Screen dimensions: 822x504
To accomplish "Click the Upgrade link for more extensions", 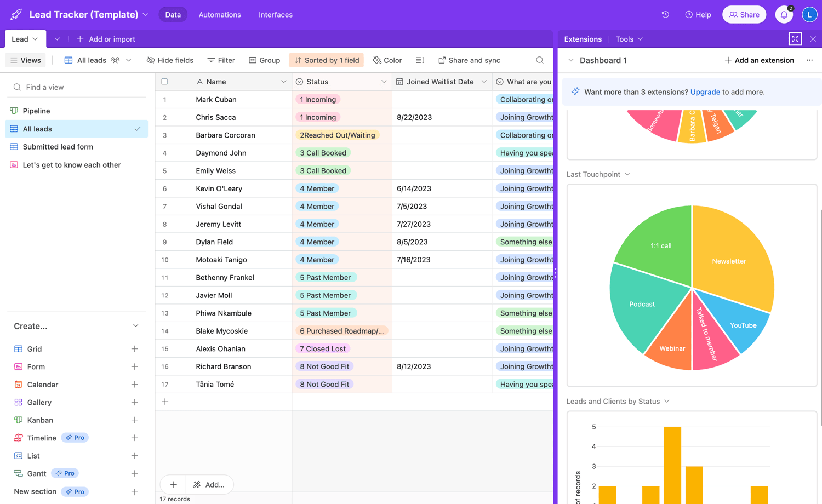I will coord(705,92).
